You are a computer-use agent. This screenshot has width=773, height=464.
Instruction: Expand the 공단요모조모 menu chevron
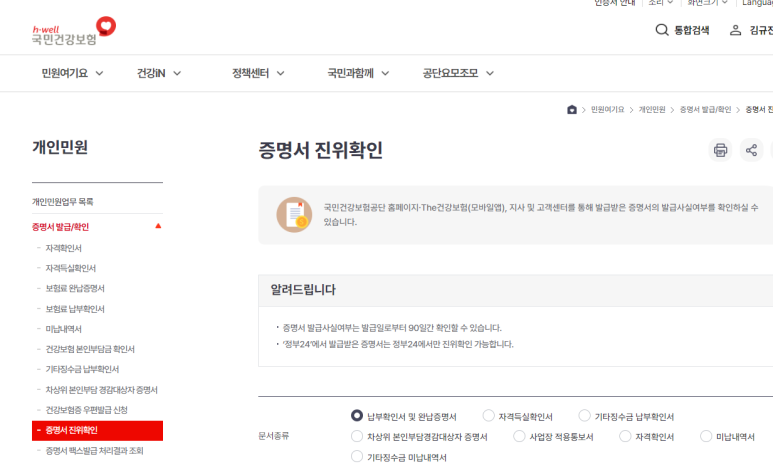(x=490, y=73)
